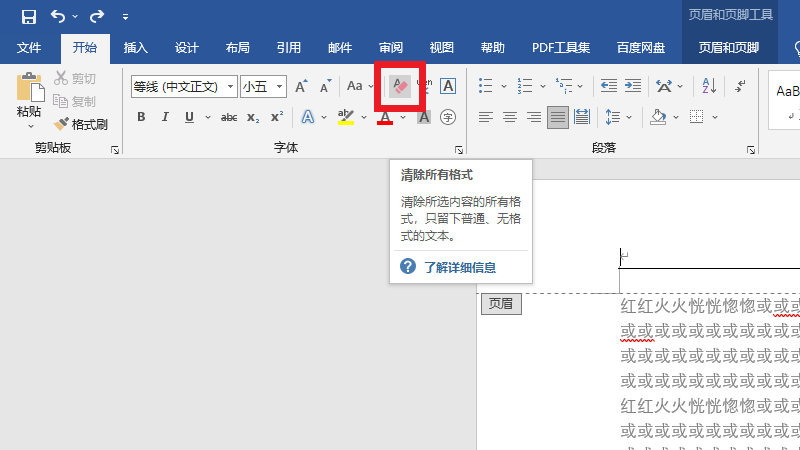Select the Format Painter (格式刷) tool
This screenshot has width=800, height=450.
tap(81, 124)
